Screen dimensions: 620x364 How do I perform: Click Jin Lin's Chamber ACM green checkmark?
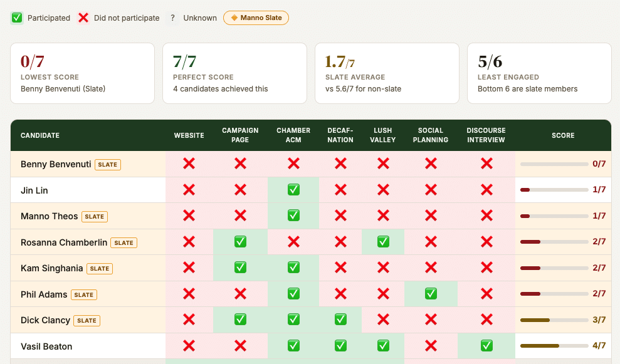[x=293, y=190]
